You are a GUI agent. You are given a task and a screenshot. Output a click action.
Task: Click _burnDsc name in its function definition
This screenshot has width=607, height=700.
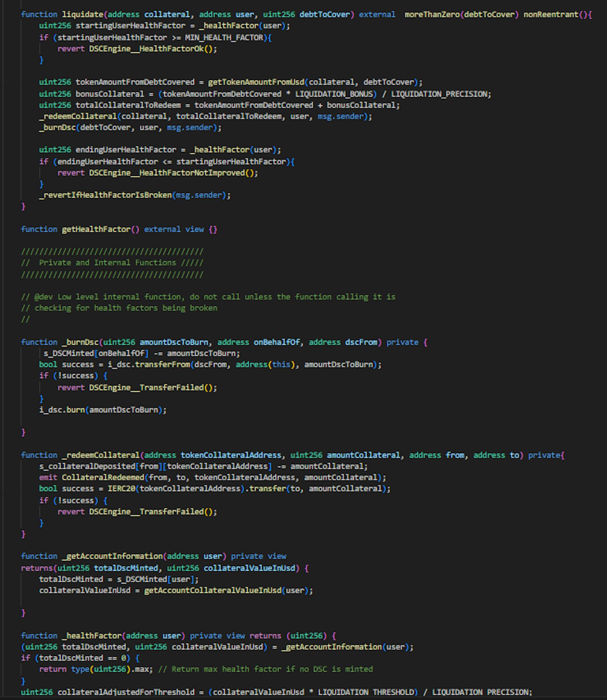pyautogui.click(x=80, y=342)
